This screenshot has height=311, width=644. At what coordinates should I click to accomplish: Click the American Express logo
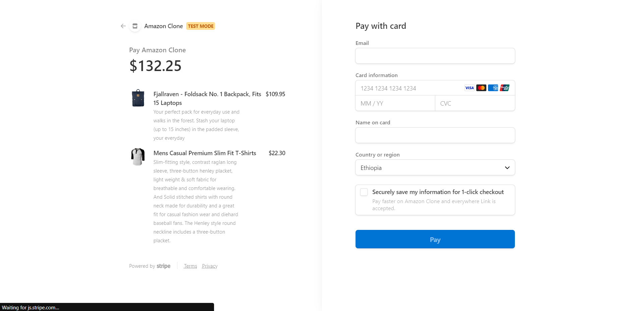tap(493, 88)
